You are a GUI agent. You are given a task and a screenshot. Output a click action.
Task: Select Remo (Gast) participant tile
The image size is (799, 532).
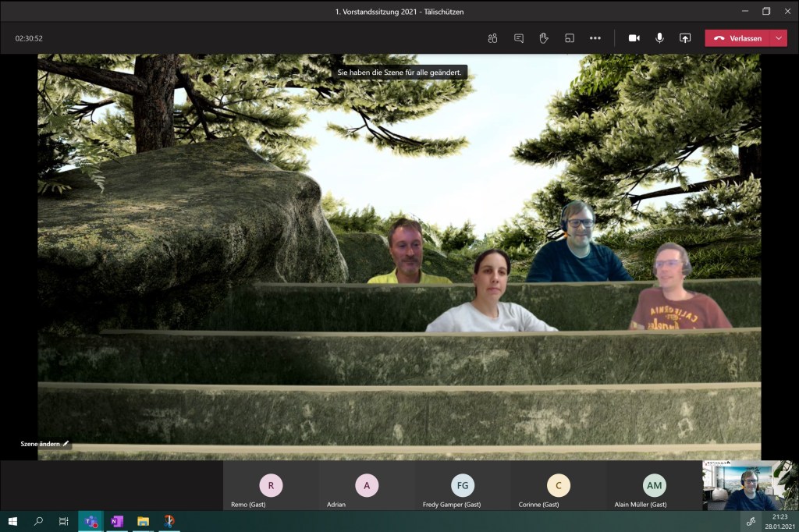(271, 486)
